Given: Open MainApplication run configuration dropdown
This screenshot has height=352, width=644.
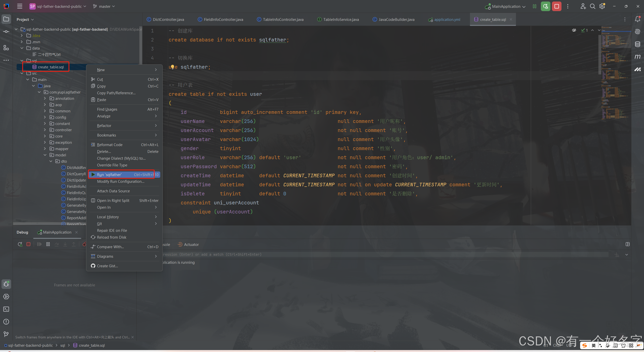Looking at the screenshot, I should click(x=505, y=6).
